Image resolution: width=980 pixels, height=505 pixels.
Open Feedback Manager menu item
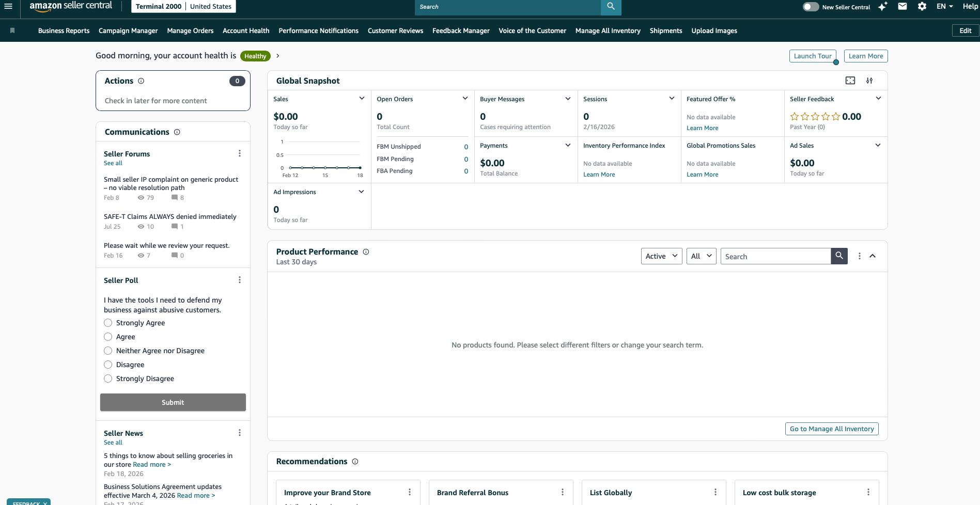pos(461,30)
